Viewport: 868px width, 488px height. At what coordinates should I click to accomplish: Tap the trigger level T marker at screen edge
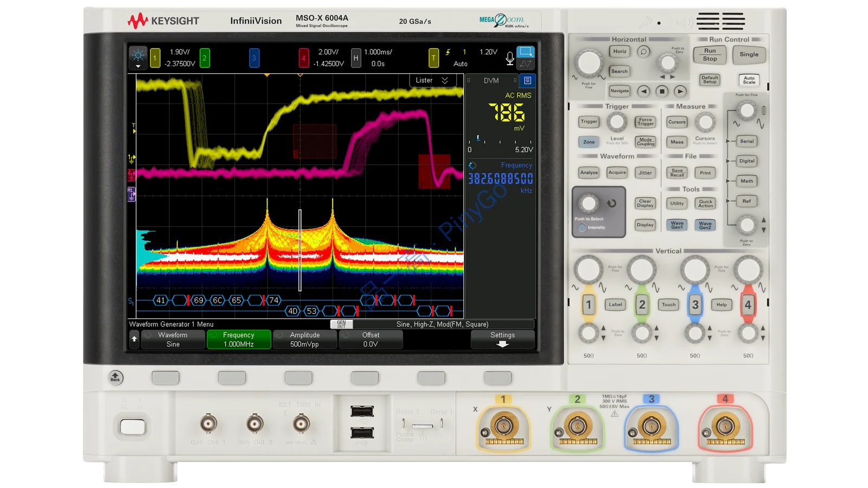tap(133, 129)
